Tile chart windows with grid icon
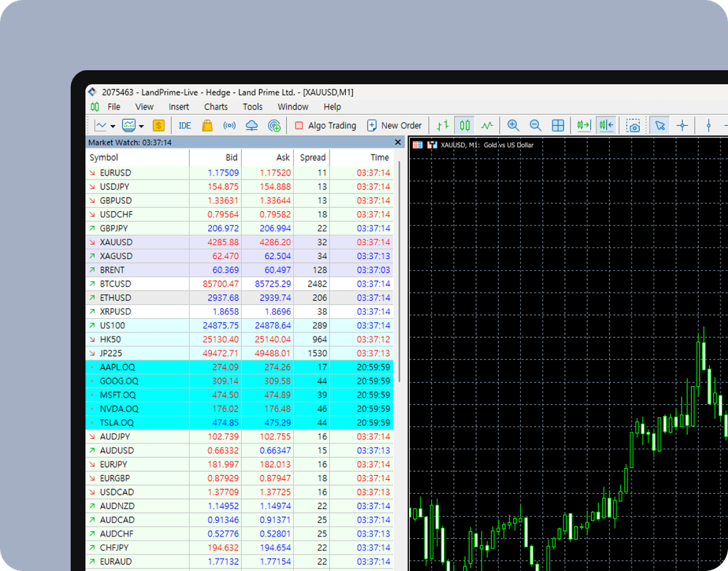The image size is (728, 571). [x=558, y=126]
